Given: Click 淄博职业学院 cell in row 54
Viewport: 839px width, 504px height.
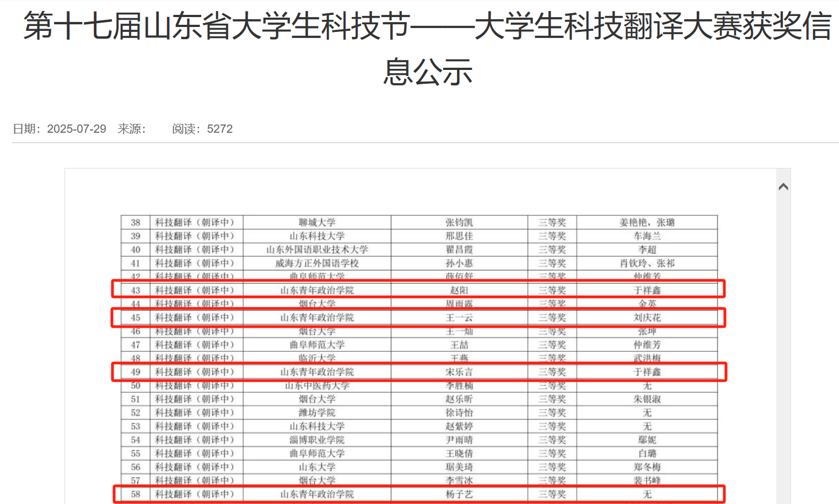Looking at the screenshot, I should point(317,440).
